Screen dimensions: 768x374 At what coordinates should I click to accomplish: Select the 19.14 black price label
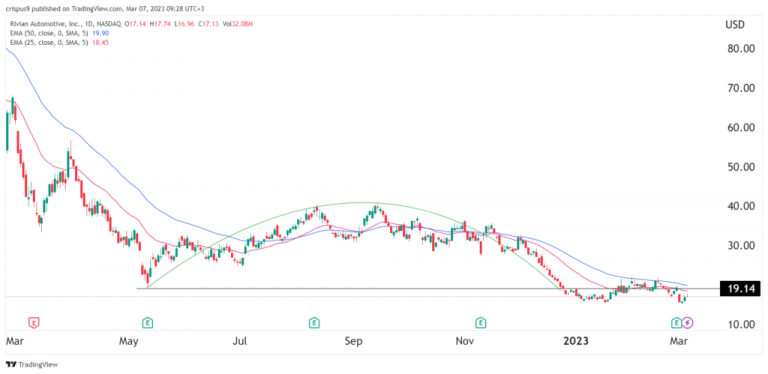[740, 289]
